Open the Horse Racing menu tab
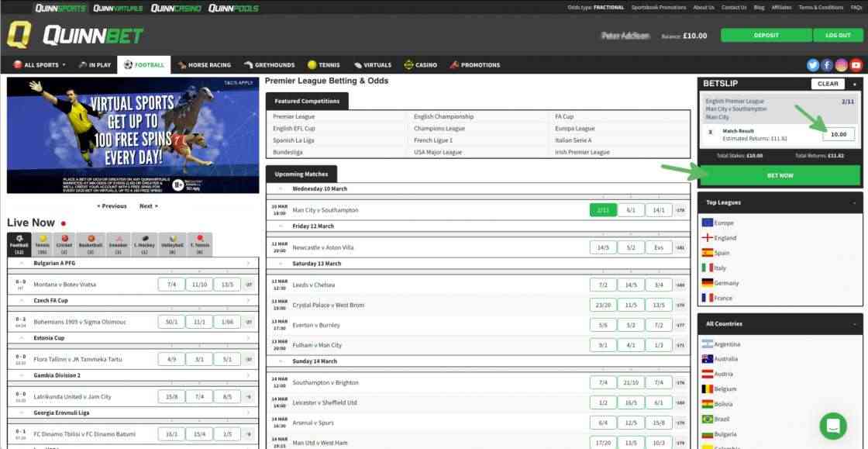 [205, 65]
